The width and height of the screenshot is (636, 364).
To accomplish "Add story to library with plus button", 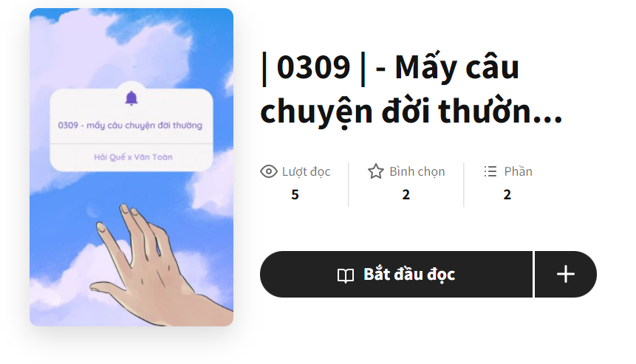I will pos(566,274).
